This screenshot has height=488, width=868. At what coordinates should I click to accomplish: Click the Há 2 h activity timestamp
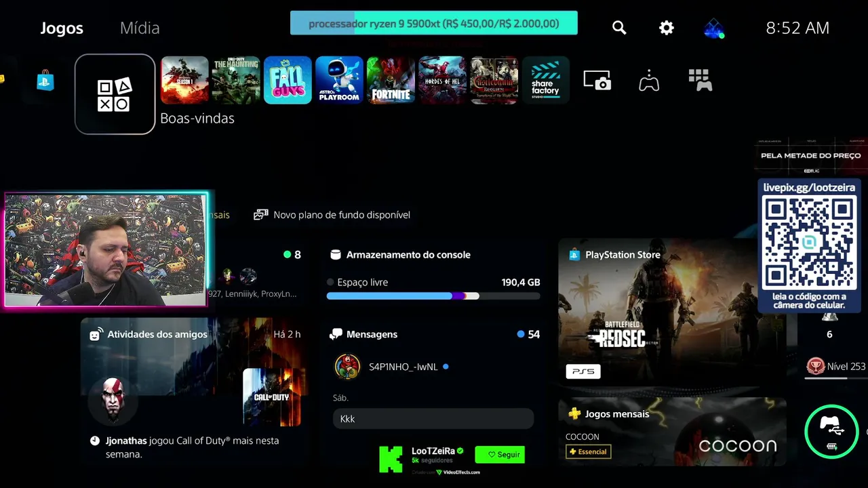coord(287,334)
